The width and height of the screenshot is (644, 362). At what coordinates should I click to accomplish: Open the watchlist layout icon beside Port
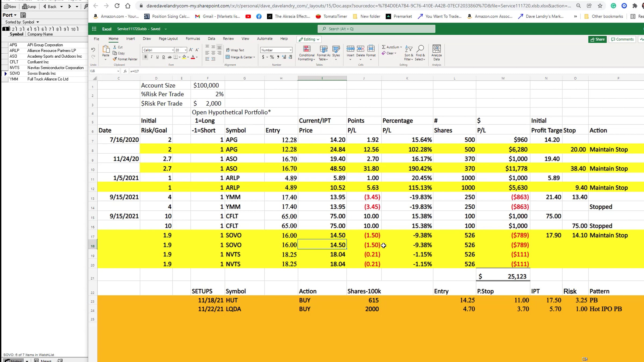23,15
